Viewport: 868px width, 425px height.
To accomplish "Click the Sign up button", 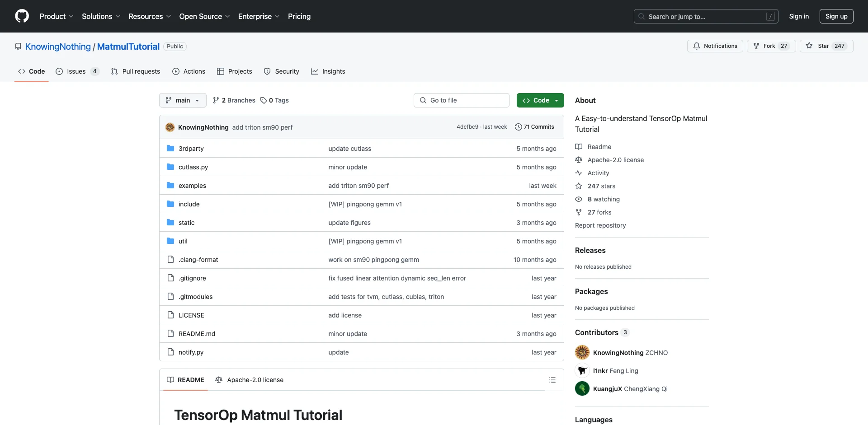I will (836, 16).
